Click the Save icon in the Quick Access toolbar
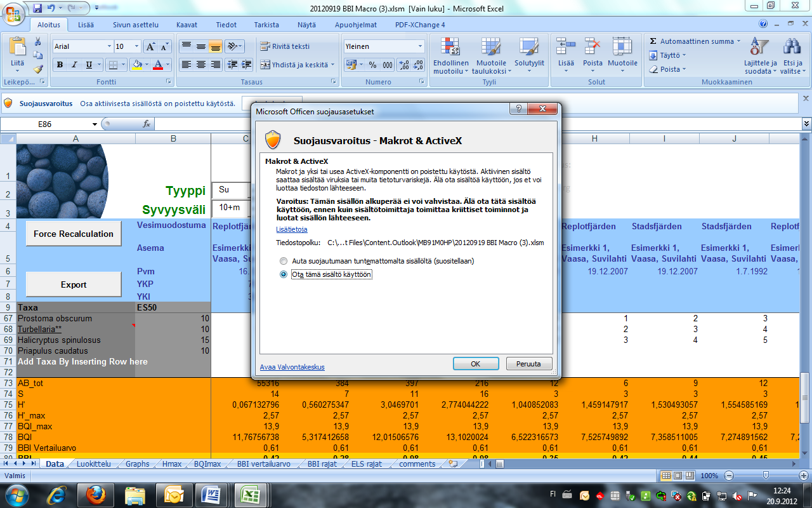 [37, 8]
